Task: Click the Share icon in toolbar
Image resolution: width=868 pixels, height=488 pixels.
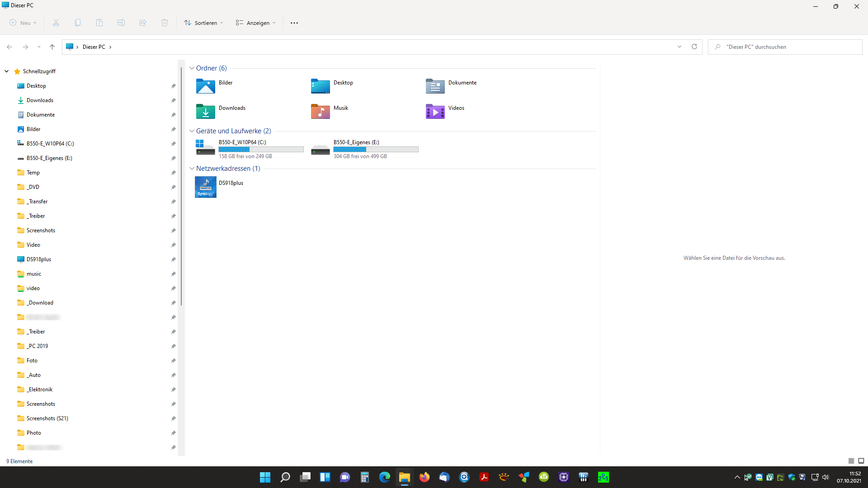Action: (143, 23)
